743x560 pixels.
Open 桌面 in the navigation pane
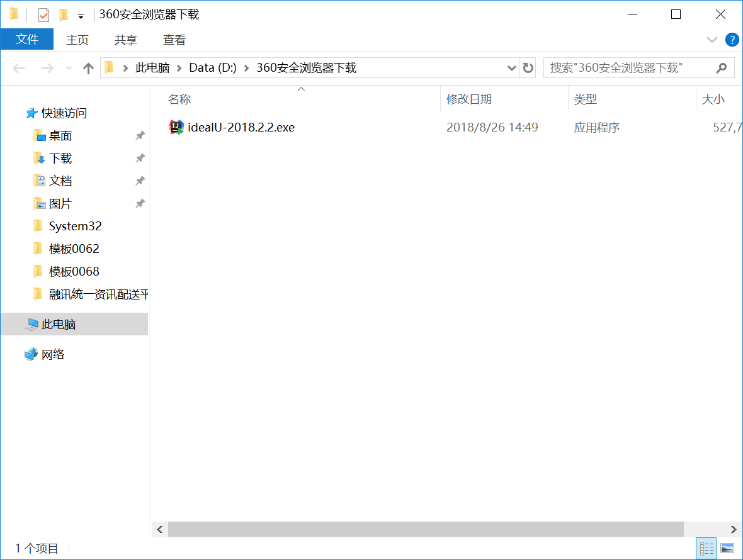point(60,136)
